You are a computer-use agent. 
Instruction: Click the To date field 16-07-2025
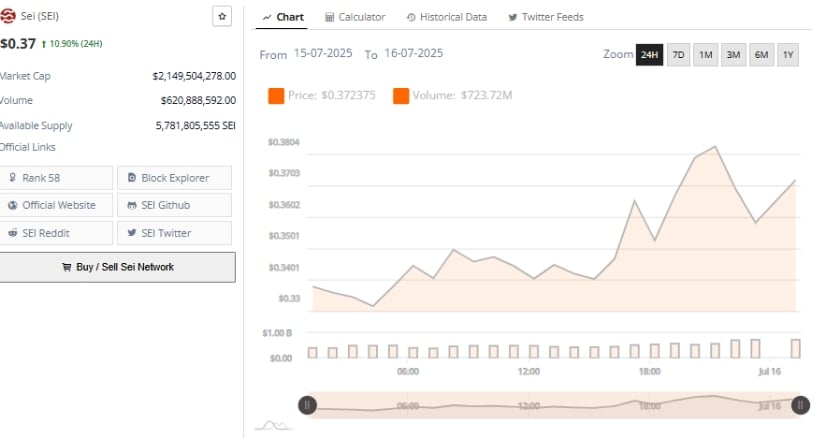(x=414, y=53)
